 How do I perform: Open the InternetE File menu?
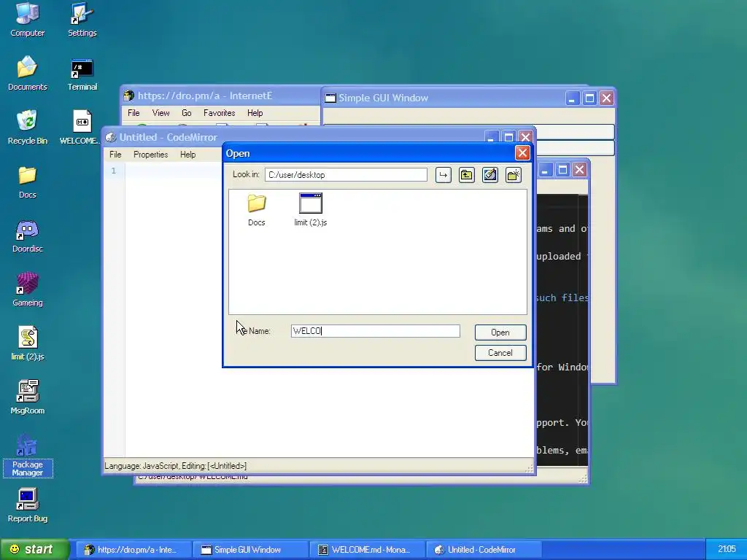[x=133, y=113]
